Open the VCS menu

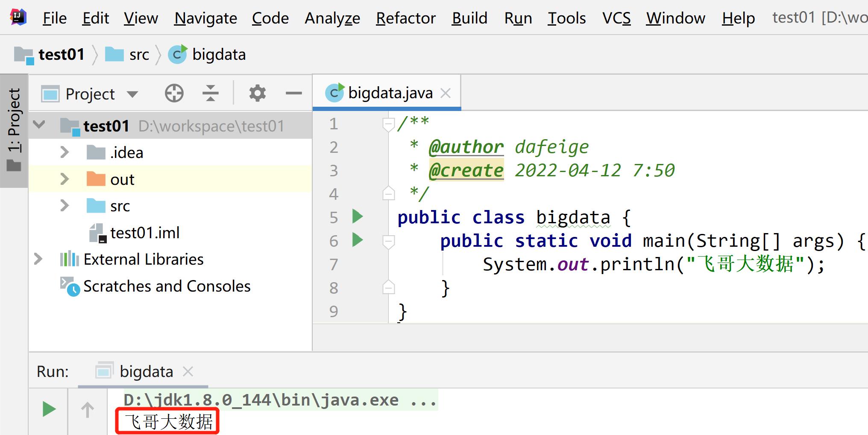(616, 18)
